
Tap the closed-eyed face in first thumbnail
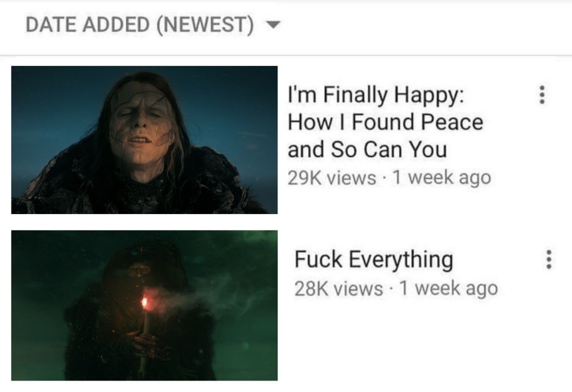tap(141, 124)
